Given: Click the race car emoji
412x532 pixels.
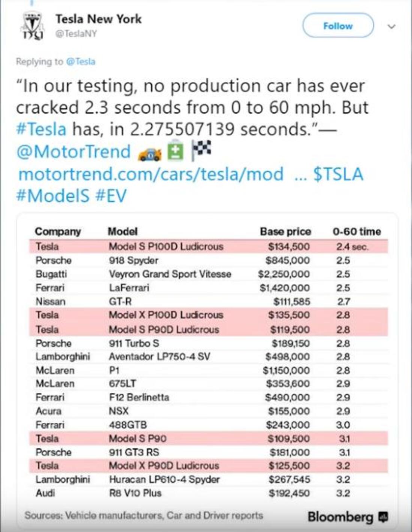Looking at the screenshot, I should point(149,153).
